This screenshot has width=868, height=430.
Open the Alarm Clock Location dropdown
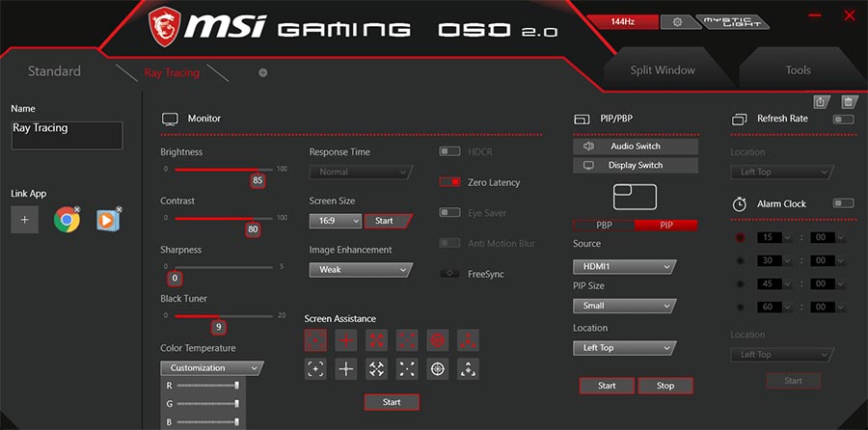[782, 355]
